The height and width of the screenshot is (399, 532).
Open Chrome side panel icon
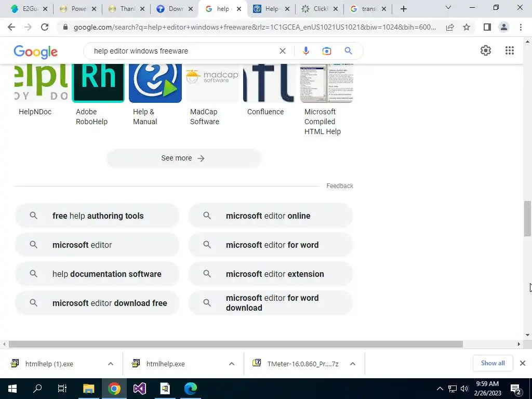point(487,27)
